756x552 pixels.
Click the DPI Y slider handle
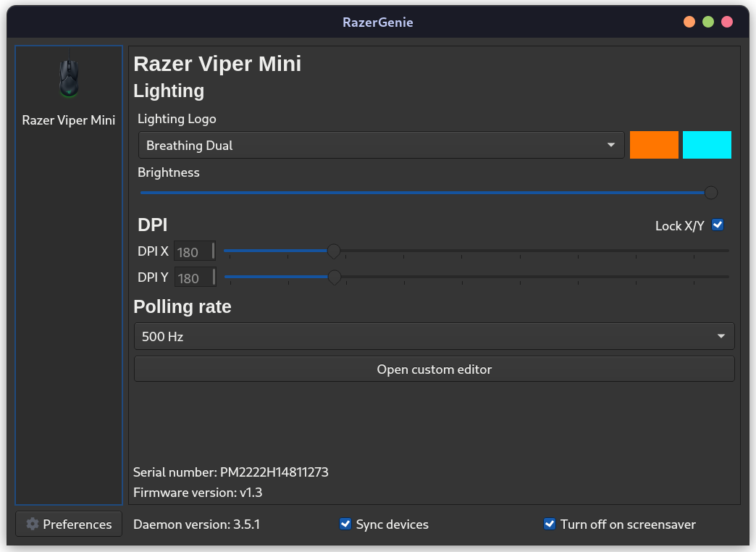pos(334,277)
